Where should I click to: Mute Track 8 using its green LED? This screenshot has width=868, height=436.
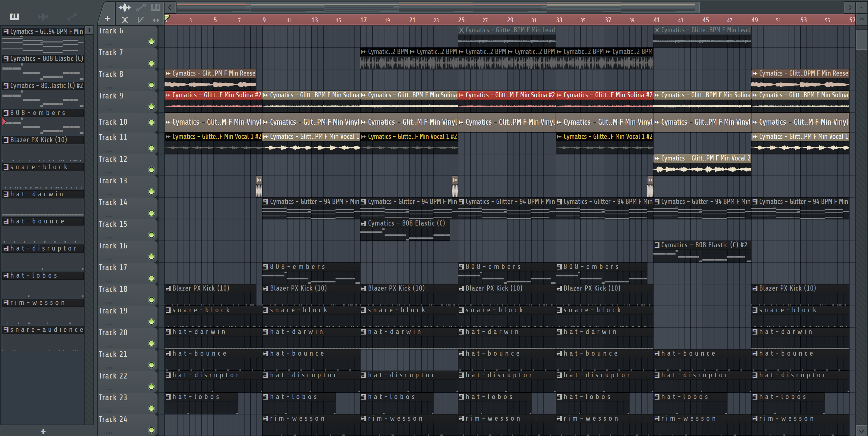pos(151,85)
